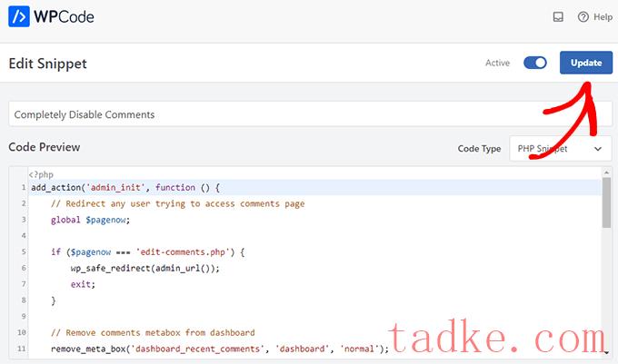Screen dimensions: 618x364
Task: Click on the 'global $pagenow;' line
Action: 90,220
